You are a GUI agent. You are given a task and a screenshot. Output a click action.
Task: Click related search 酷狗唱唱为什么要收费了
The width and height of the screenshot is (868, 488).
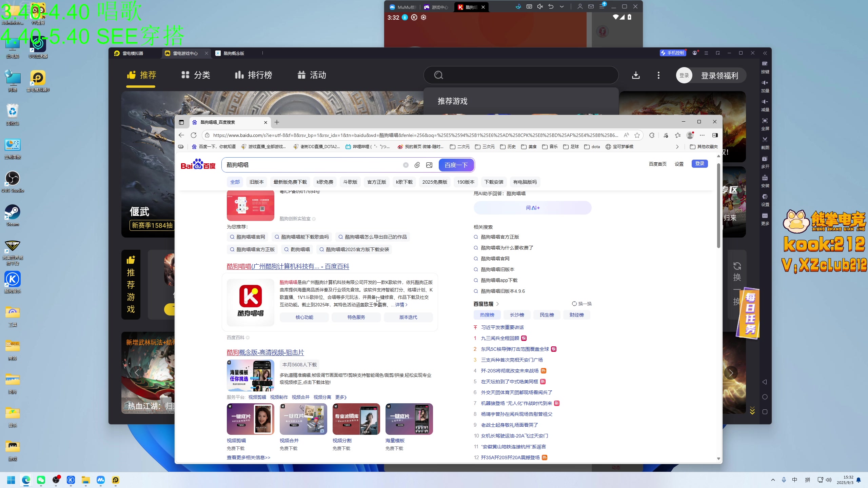pos(507,248)
